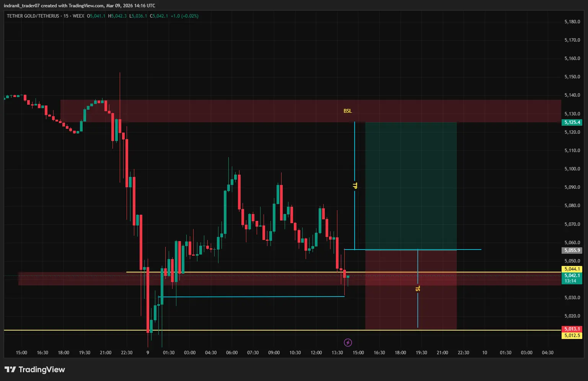Screen dimensions: 588x381
Task: Click the 5,050.0 price axis label
Action: click(572, 261)
